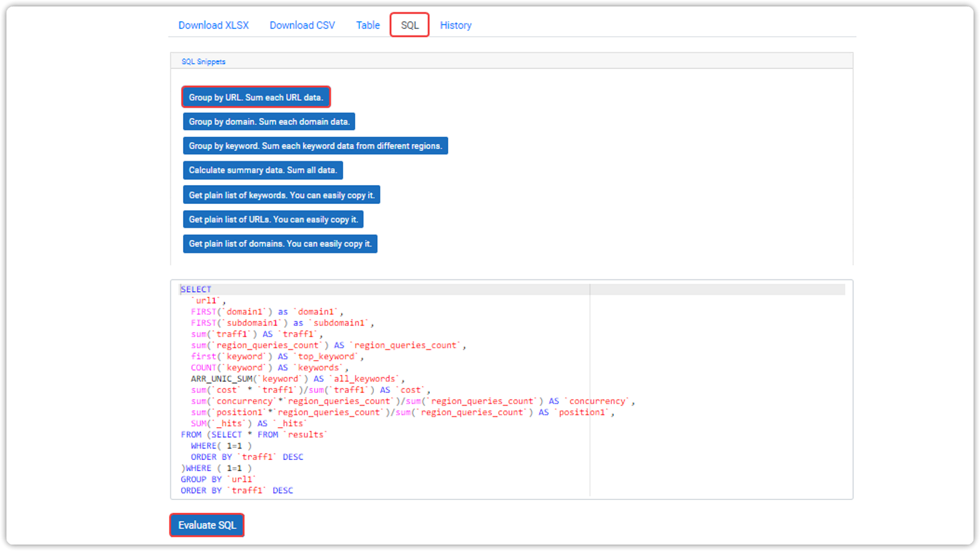Image resolution: width=980 pixels, height=551 pixels.
Task: Use 'Get plain list of URLs' snippet
Action: coord(273,219)
